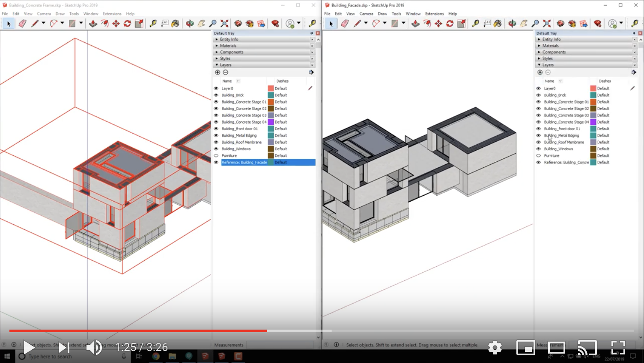Expand the Materials panel in the Building_Concrete Frame window
The image size is (644, 363).
click(x=264, y=46)
